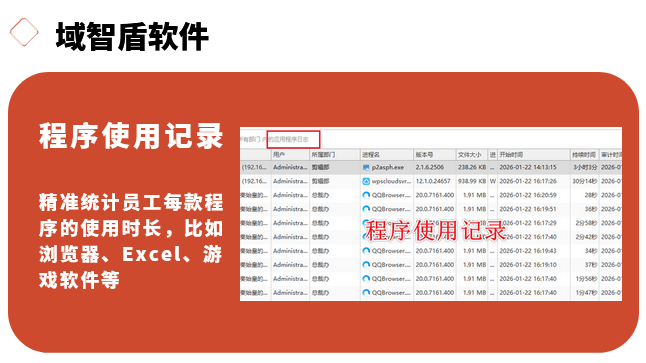646x363 pixels.
Task: Click QQBrowser icon in the 16:19:51 row
Action: pos(366,209)
